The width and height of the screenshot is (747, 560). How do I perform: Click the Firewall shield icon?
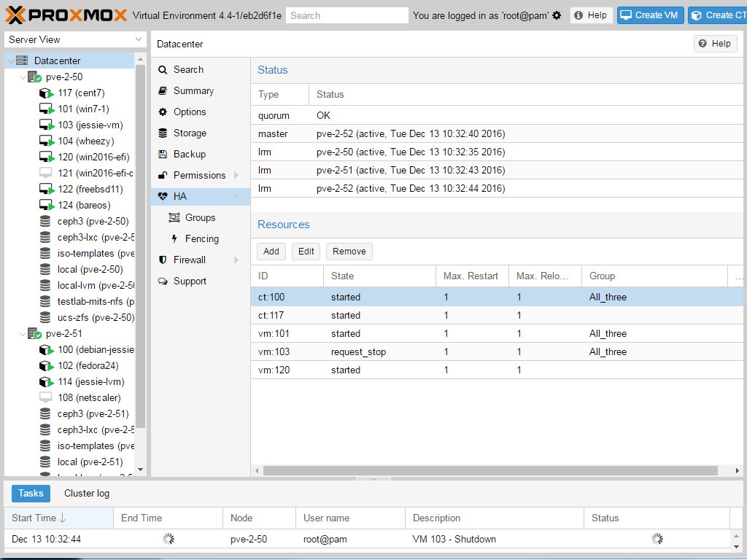pyautogui.click(x=163, y=260)
